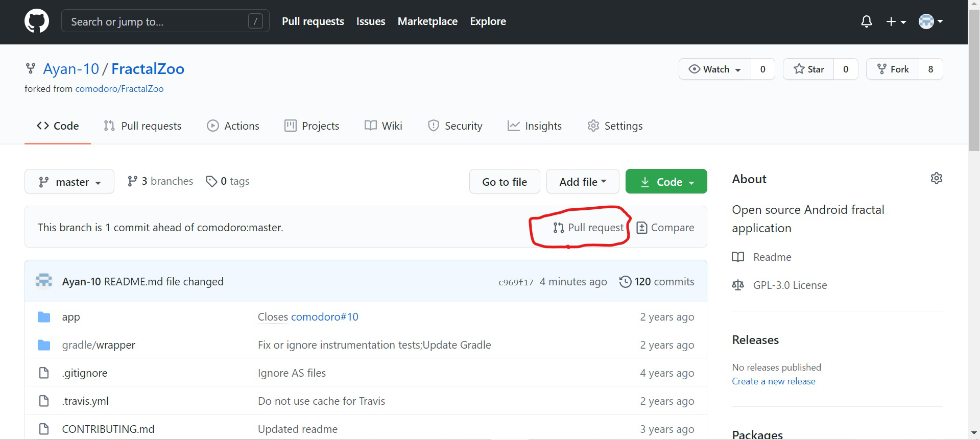980x440 pixels.
Task: Open the GPL-3.0 License link
Action: 790,285
